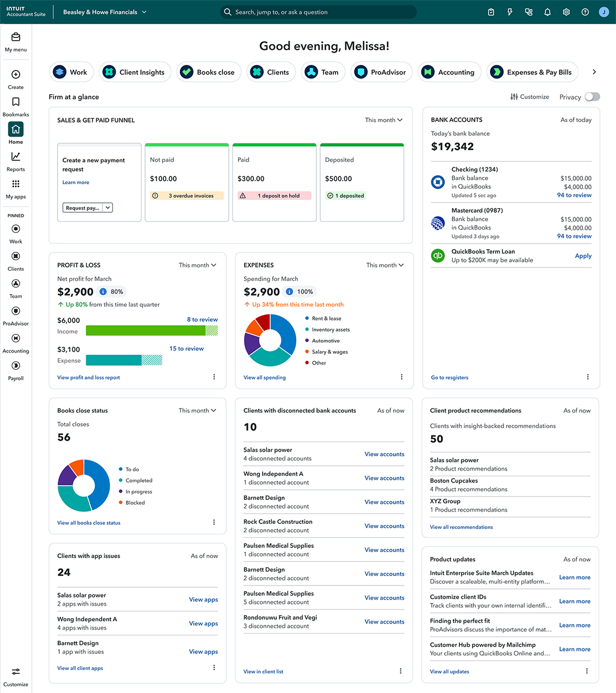Select the pinned ProAdvisor icon
The width and height of the screenshot is (616, 693).
(15, 311)
